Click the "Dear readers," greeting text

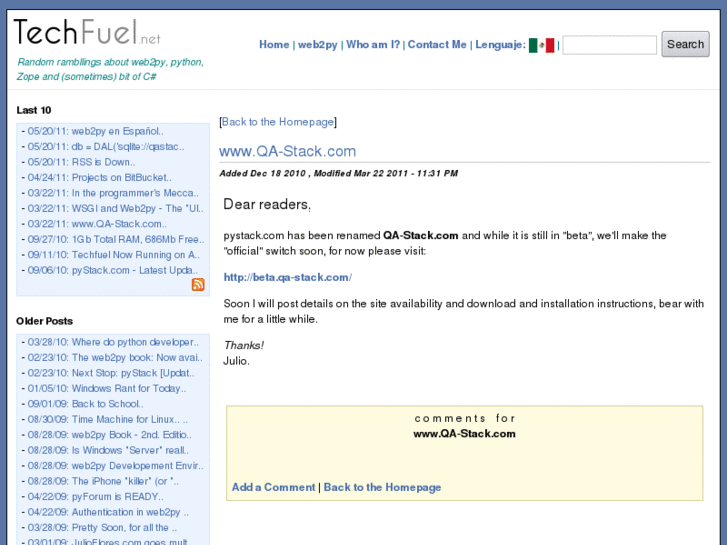click(267, 204)
